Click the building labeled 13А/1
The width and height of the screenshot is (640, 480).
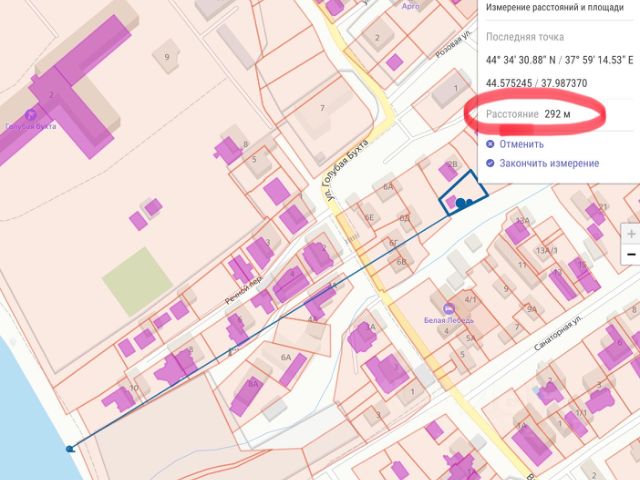pos(547,250)
